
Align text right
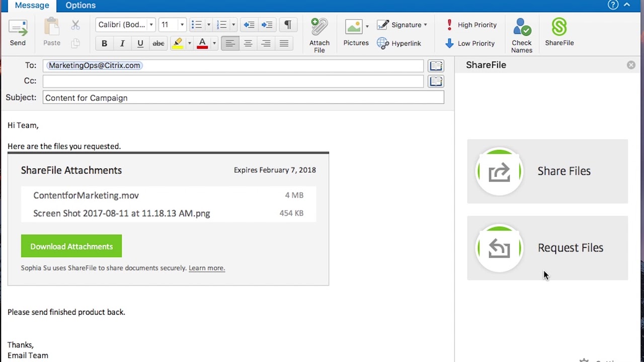(266, 43)
